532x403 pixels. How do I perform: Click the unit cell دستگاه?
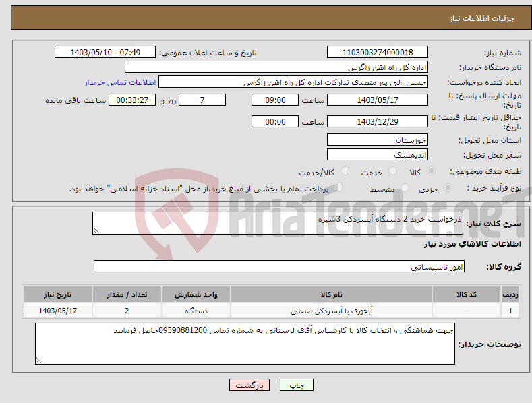pos(196,311)
